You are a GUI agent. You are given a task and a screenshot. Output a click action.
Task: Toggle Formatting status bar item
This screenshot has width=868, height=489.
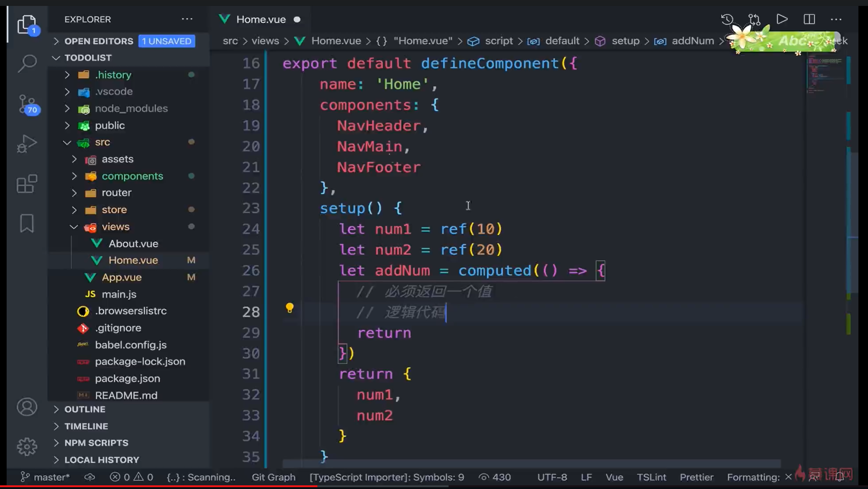coord(753,477)
